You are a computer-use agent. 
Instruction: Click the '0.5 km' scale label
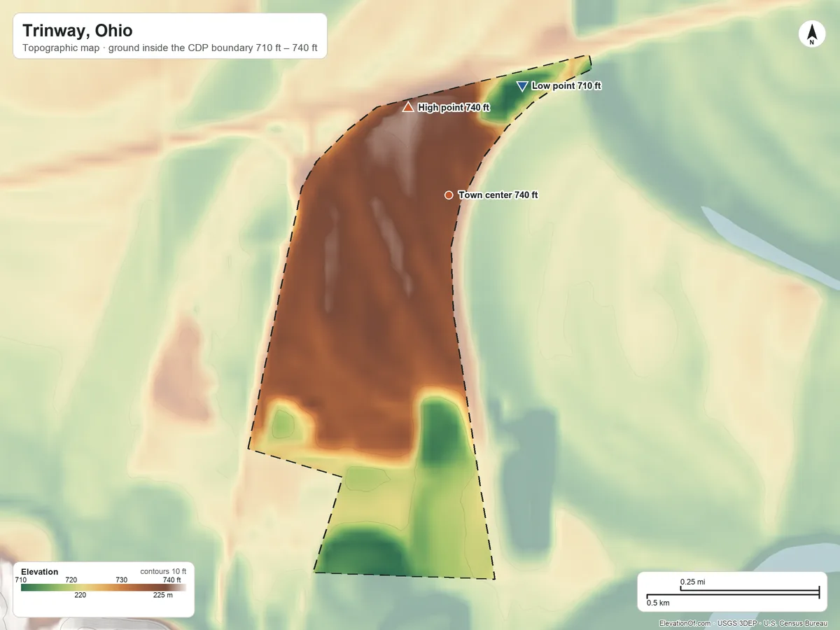pyautogui.click(x=658, y=603)
